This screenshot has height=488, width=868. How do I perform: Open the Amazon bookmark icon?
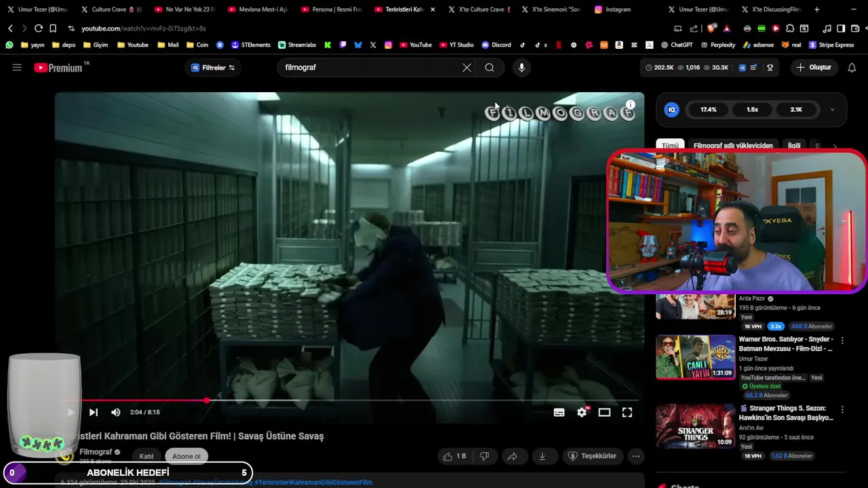click(x=619, y=45)
